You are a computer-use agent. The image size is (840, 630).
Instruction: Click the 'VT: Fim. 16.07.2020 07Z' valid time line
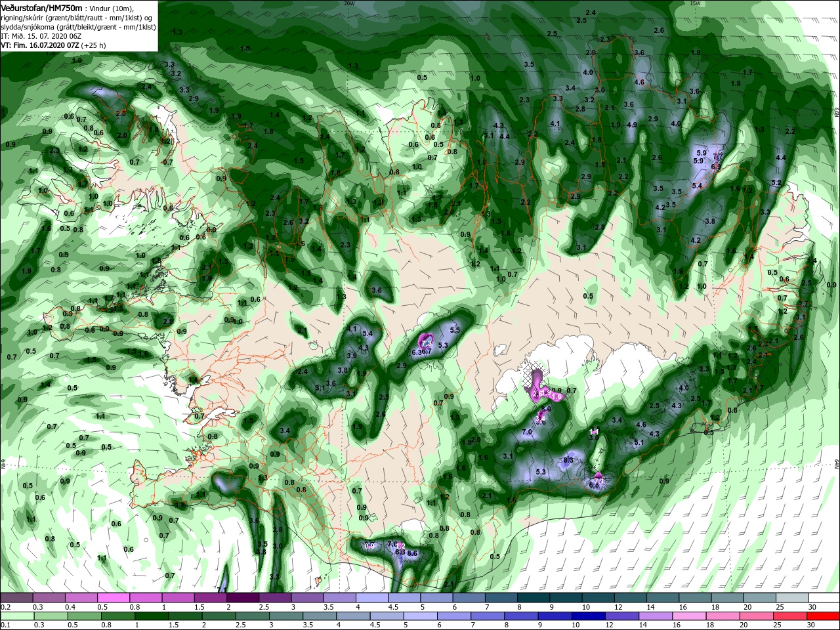(x=40, y=45)
